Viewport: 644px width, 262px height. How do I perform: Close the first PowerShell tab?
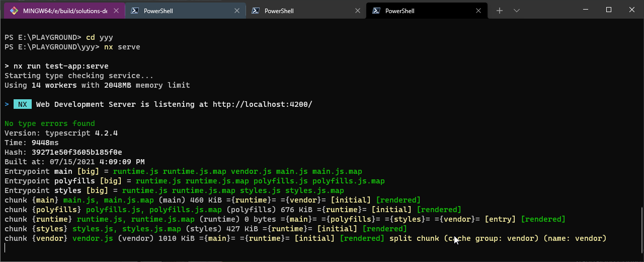pos(237,11)
